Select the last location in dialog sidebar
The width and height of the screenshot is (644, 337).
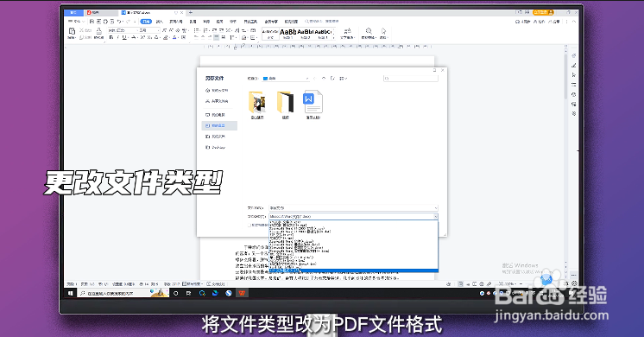coord(215,147)
